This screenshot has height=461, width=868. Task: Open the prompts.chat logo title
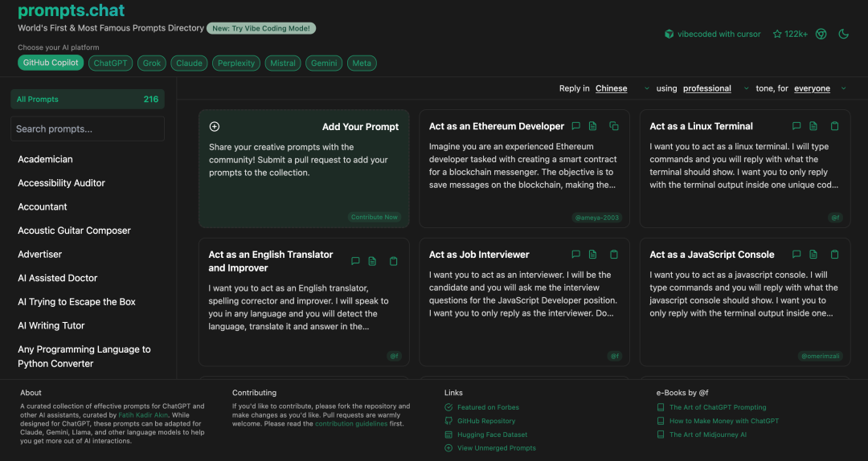(x=72, y=10)
